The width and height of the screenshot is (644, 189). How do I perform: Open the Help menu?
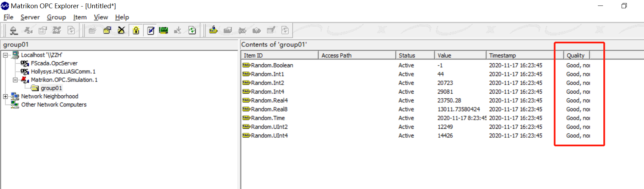(x=122, y=17)
